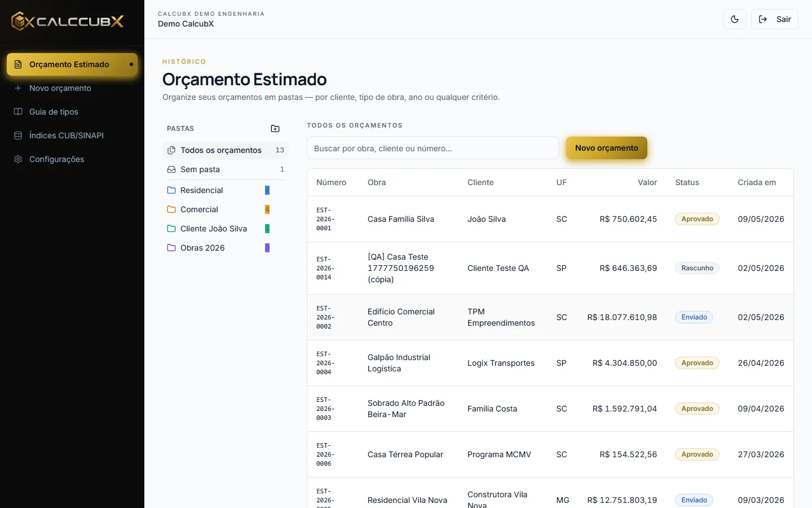Open Novo orçamento sidebar item

[x=72, y=88]
